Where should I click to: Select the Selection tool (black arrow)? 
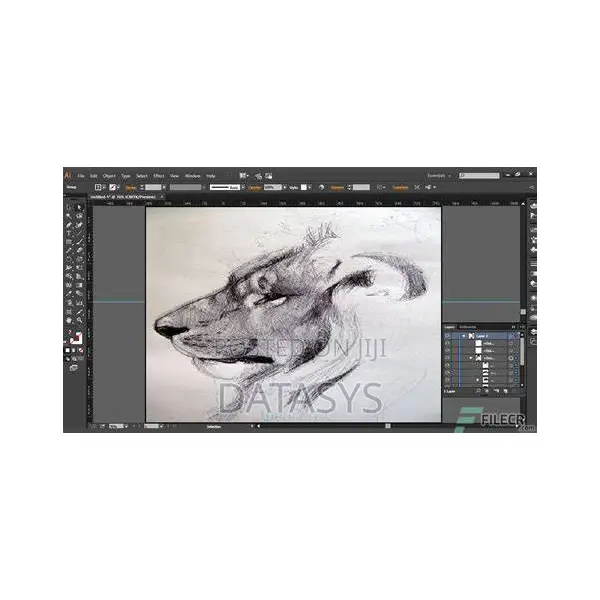click(69, 207)
